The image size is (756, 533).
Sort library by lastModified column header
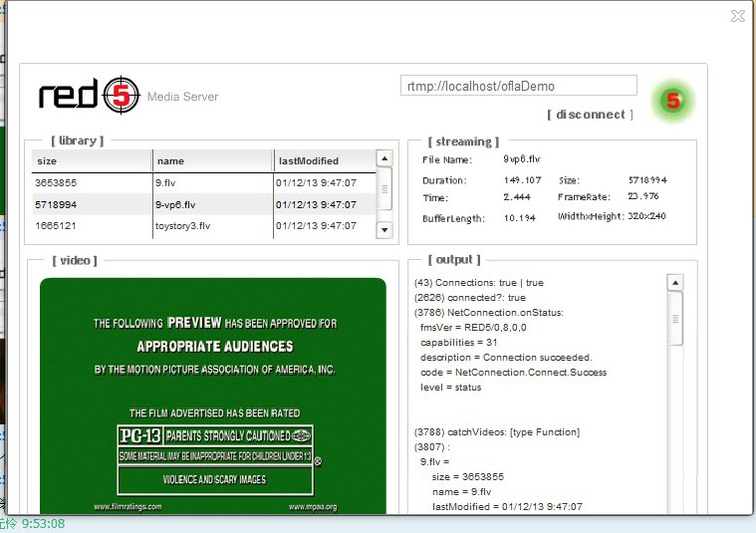(325, 161)
